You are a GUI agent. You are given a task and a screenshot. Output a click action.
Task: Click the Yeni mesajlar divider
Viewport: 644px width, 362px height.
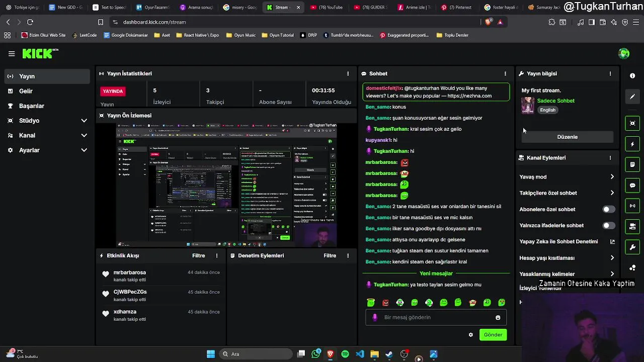(x=436, y=274)
